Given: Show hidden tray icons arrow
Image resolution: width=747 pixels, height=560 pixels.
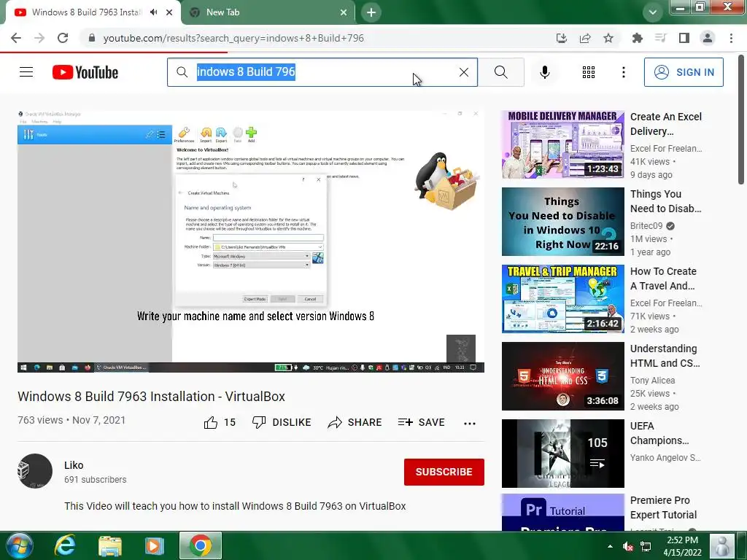Looking at the screenshot, I should (611, 546).
